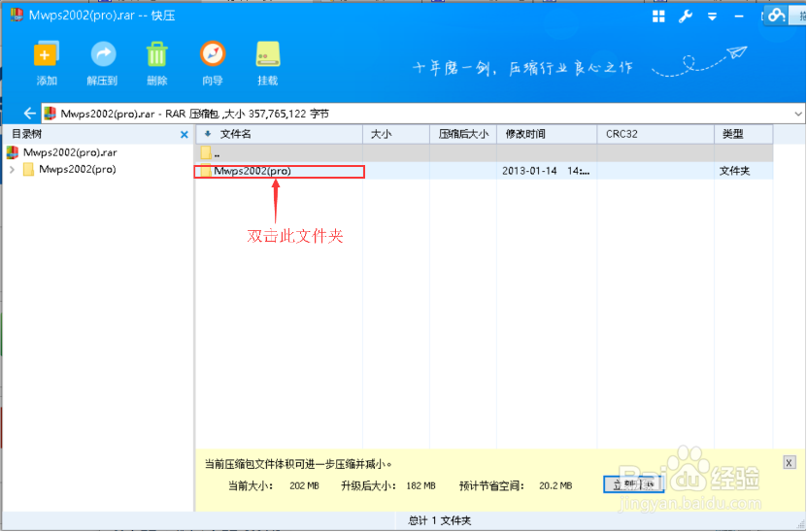Minimize the 快压 window

pyautogui.click(x=739, y=17)
